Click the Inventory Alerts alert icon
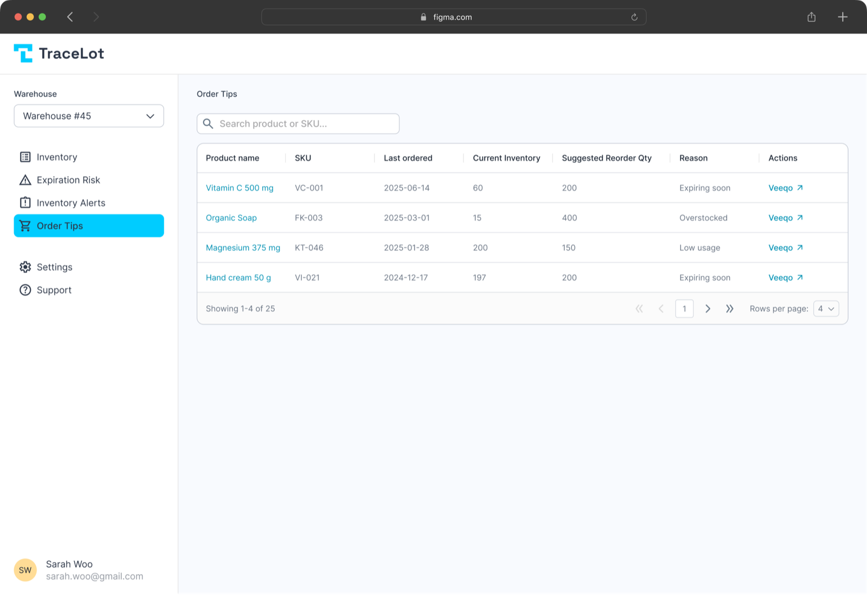867x616 pixels. [x=25, y=202]
